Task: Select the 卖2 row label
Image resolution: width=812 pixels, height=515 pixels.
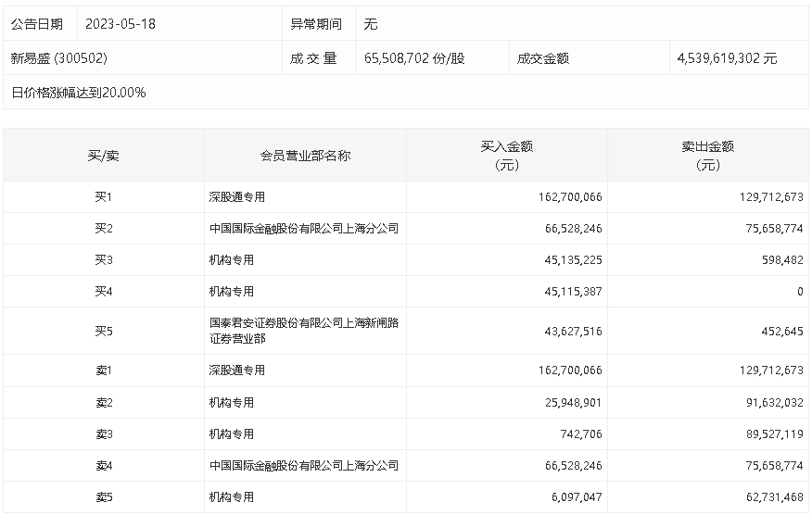Action: (104, 402)
